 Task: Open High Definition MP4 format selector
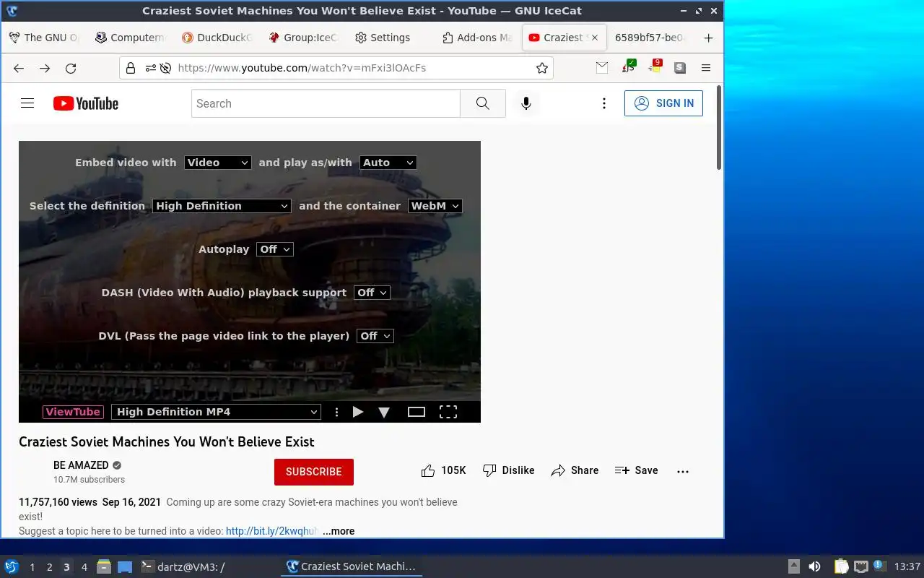[x=216, y=412]
